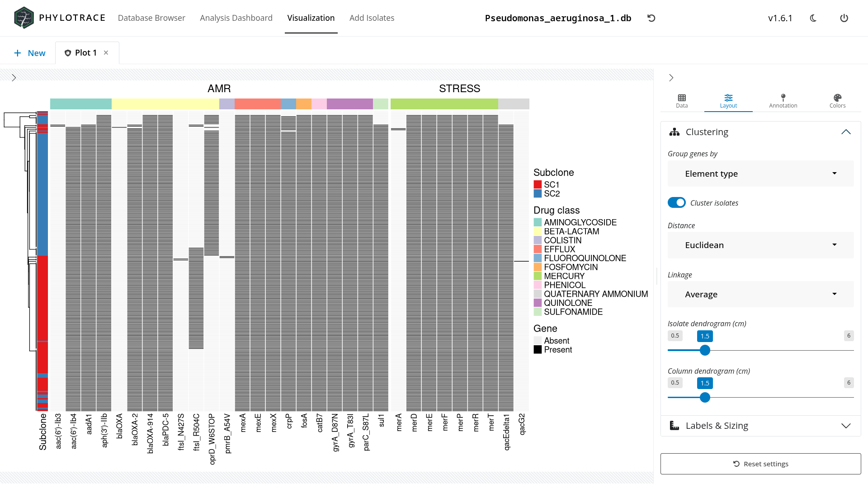Screen dimensions: 868x488
Task: Click the sul1 column label
Action: [381, 421]
